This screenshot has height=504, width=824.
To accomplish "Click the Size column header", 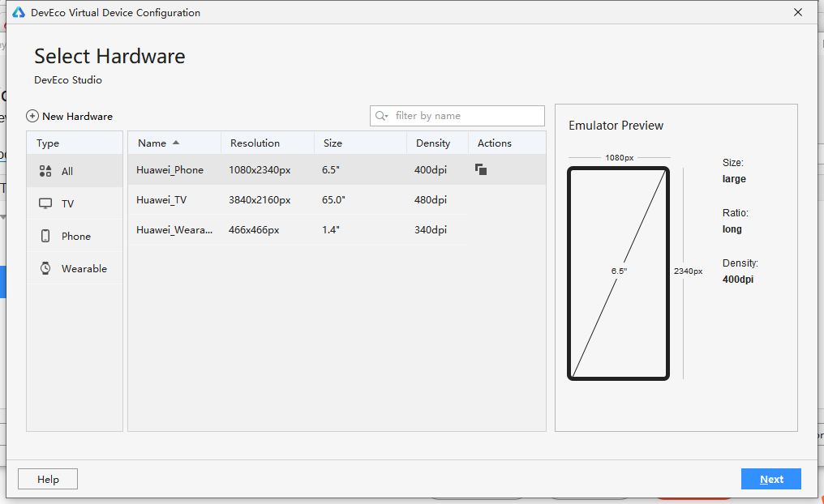I will pyautogui.click(x=360, y=143).
